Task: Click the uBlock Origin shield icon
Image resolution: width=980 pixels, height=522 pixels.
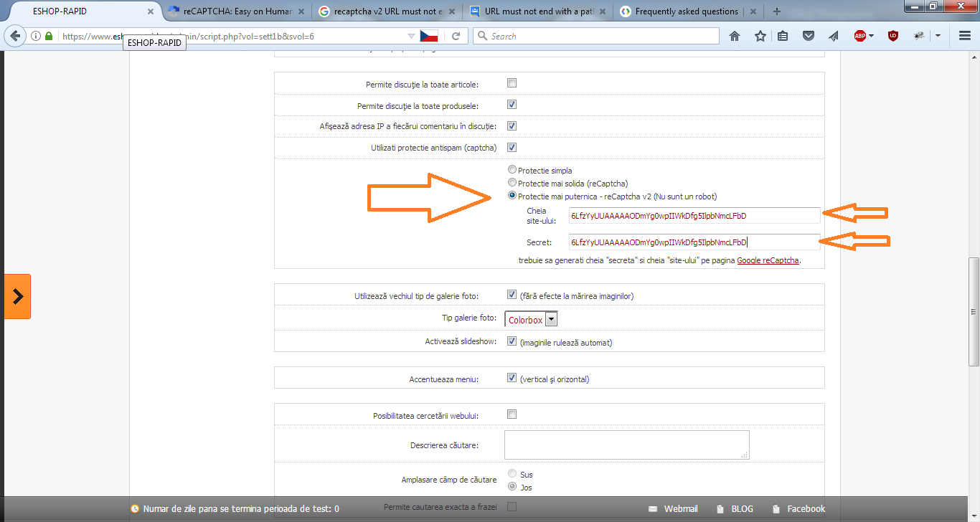Action: tap(893, 36)
